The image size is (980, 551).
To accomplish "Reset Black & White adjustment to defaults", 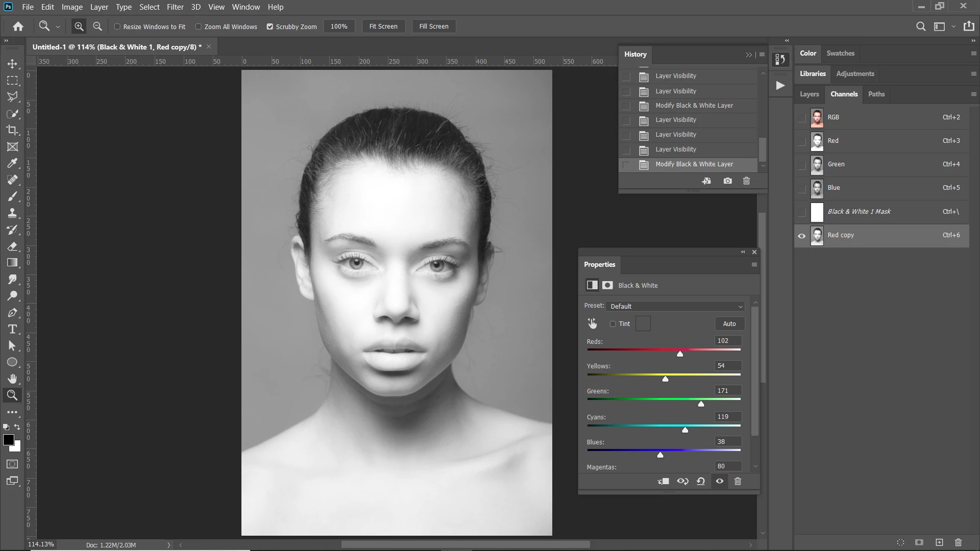I will coord(701,481).
